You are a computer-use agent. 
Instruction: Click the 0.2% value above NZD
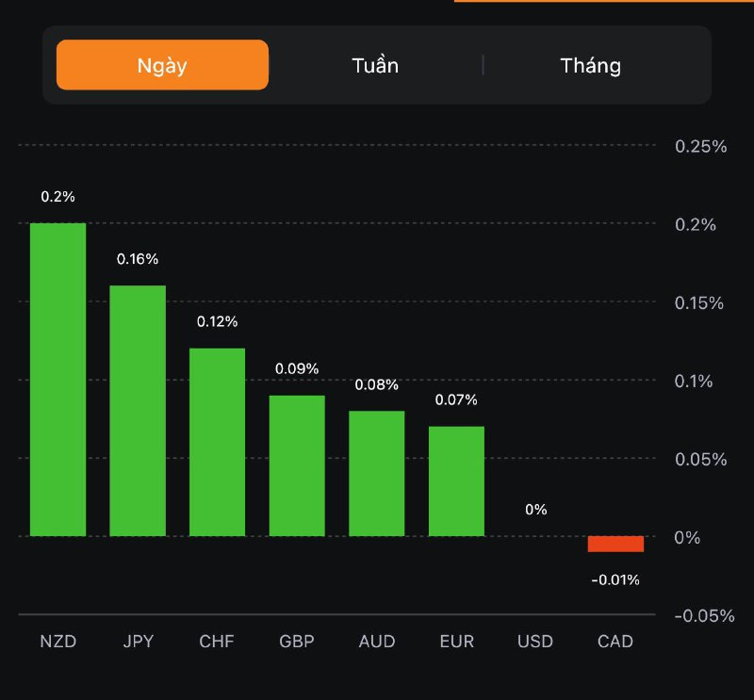(57, 197)
